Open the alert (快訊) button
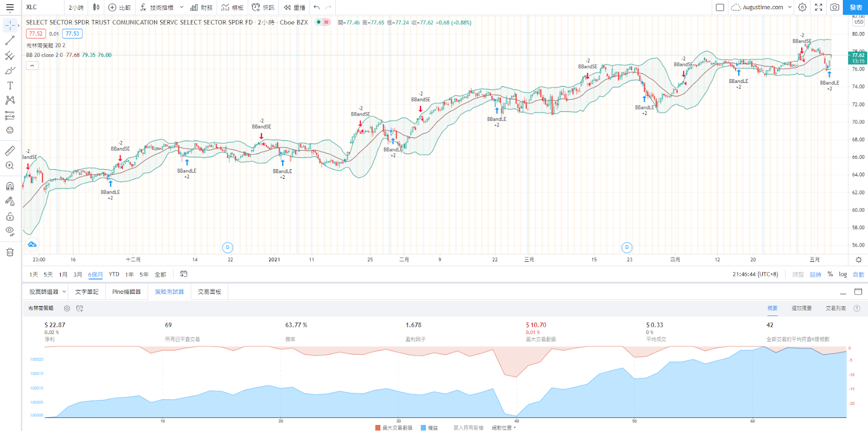The height and width of the screenshot is (431, 868). [x=263, y=7]
